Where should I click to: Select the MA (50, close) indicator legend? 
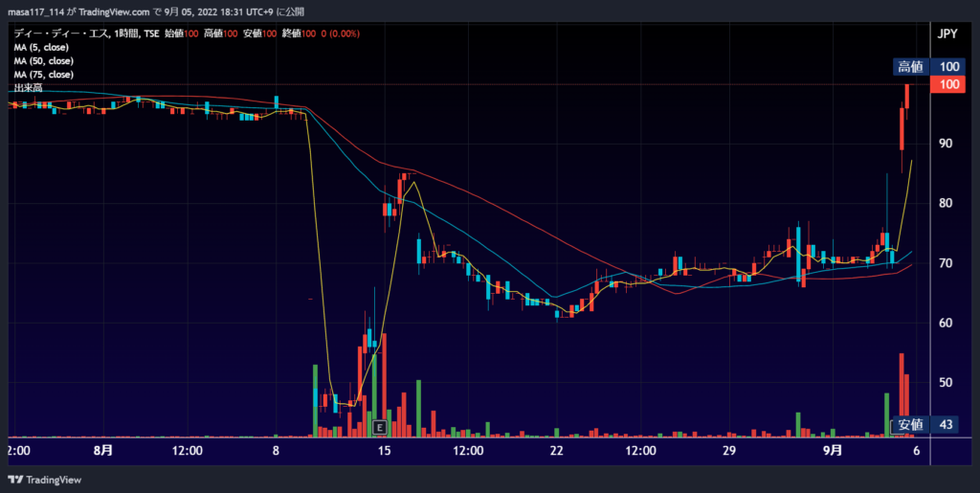(x=44, y=61)
